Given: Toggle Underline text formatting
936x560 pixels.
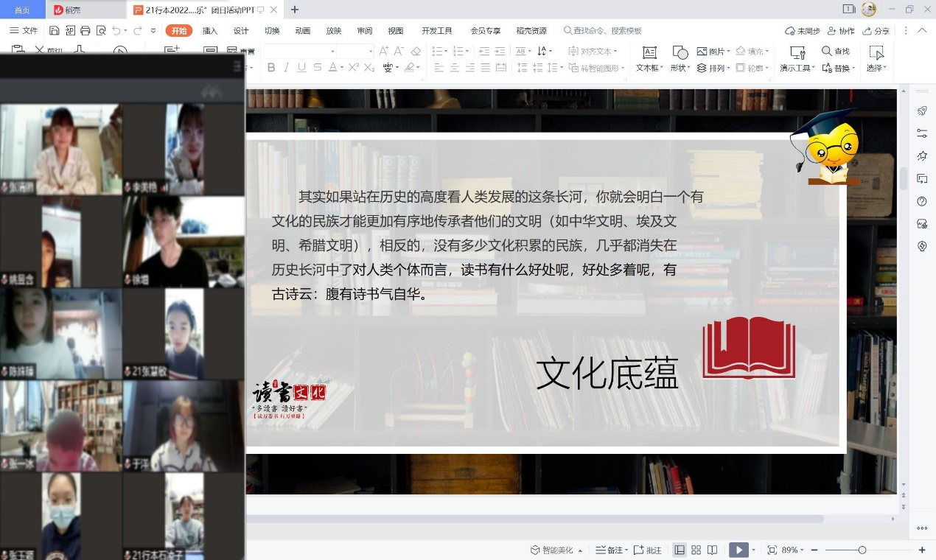Looking at the screenshot, I should pos(301,68).
